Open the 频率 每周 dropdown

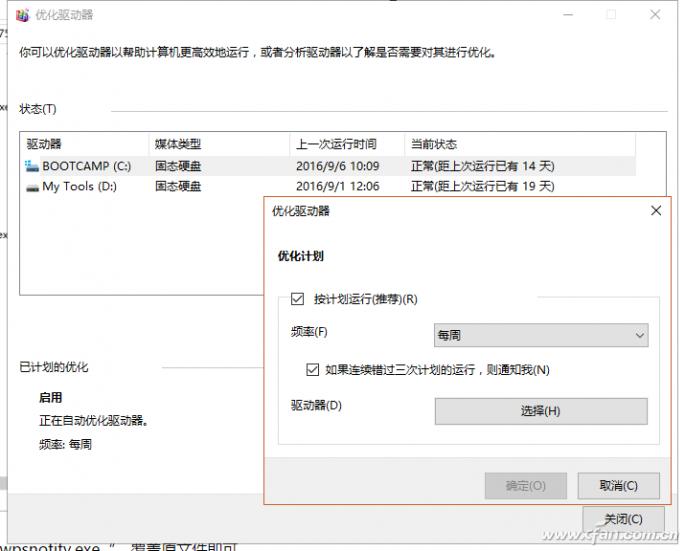(x=541, y=335)
